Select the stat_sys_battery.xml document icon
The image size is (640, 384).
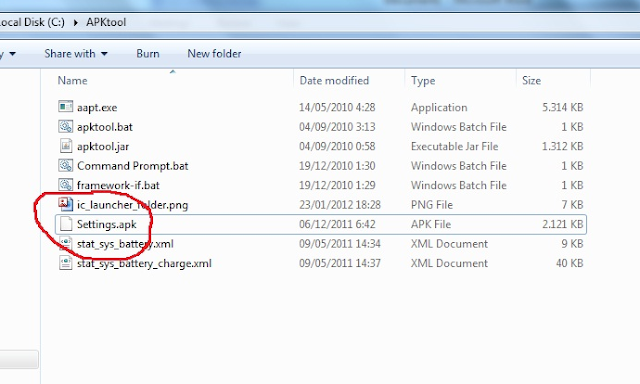66,244
